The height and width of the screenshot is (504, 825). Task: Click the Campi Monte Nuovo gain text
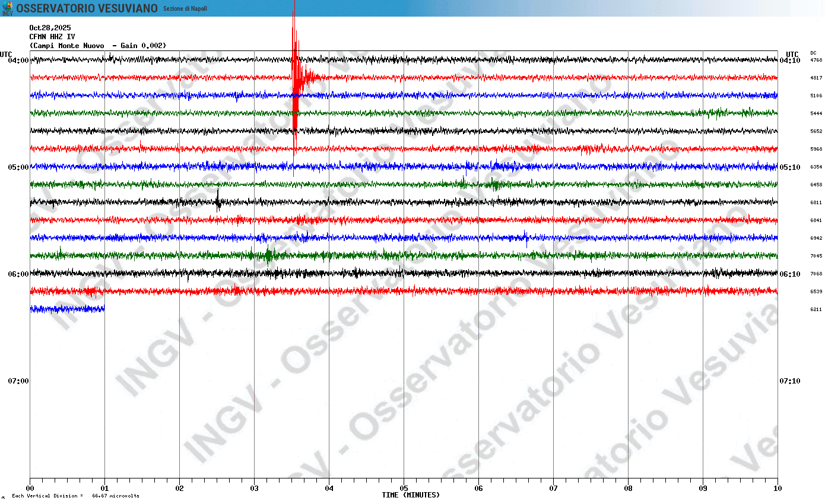[x=98, y=45]
